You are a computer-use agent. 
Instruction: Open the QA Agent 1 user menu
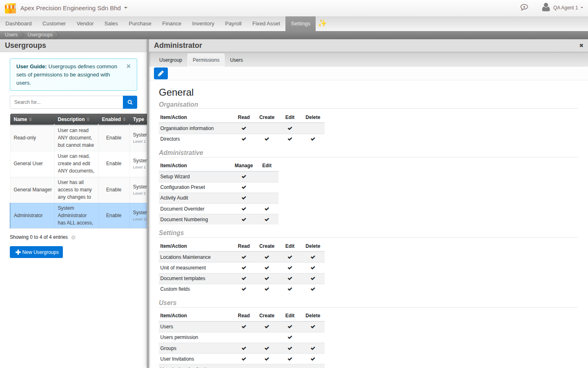pyautogui.click(x=568, y=8)
